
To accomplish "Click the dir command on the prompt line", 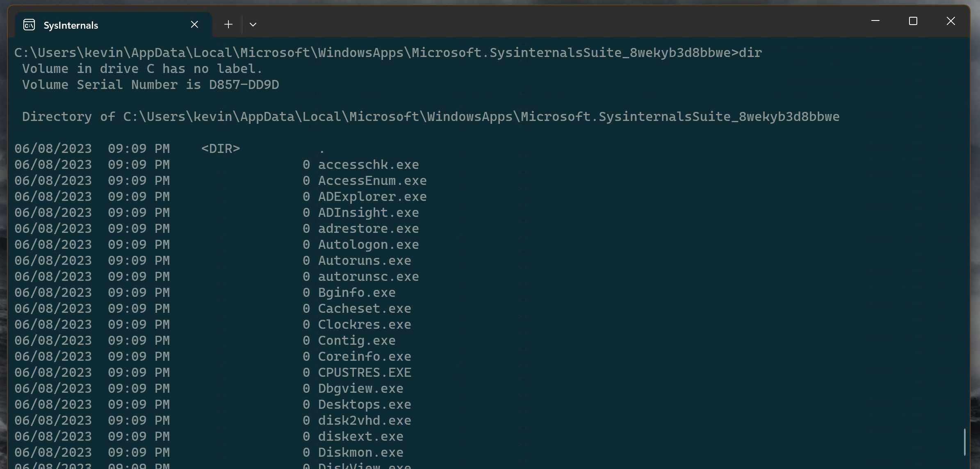I will (751, 52).
